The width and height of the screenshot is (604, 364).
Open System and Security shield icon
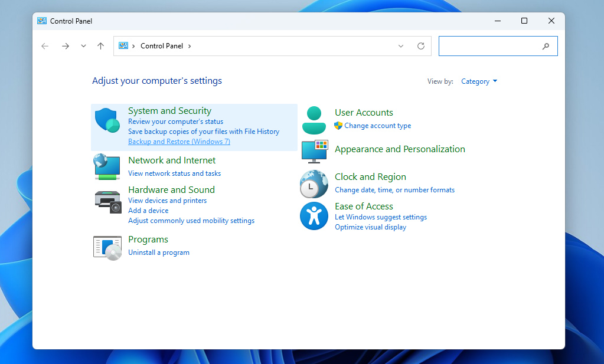coord(107,120)
